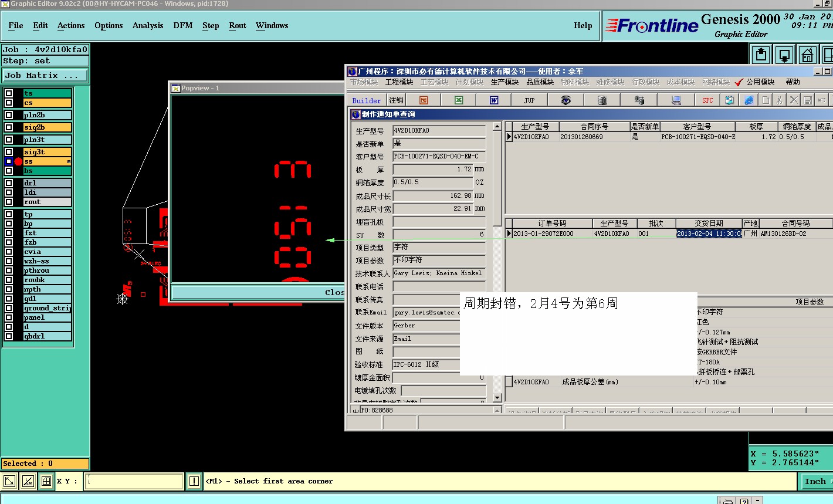Image resolution: width=833 pixels, height=504 pixels.
Task: Toggle display checkbox for layer ts
Action: pos(9,93)
